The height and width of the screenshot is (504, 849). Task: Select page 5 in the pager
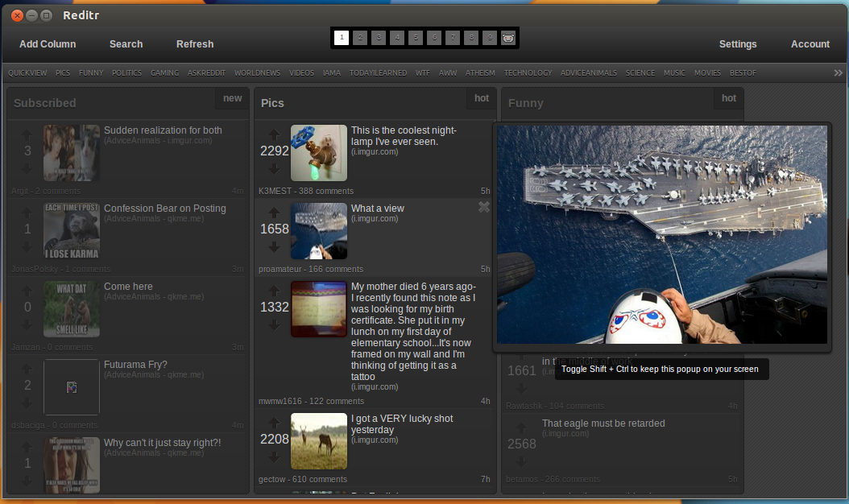tap(416, 38)
